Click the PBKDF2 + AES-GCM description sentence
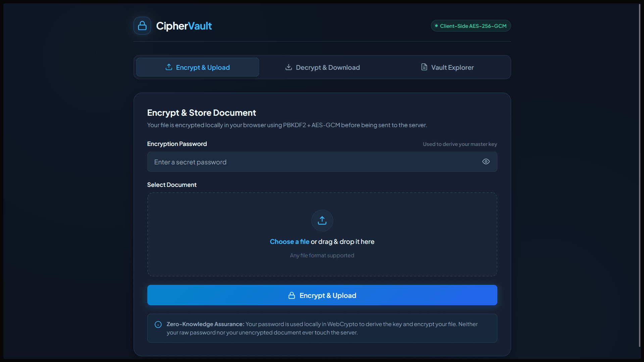The width and height of the screenshot is (644, 362). point(287,125)
